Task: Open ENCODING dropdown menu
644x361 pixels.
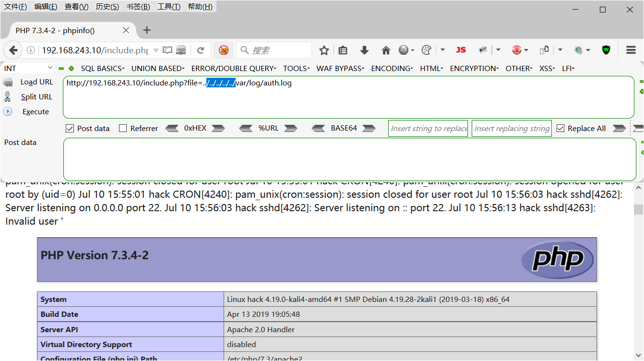Action: pos(392,69)
